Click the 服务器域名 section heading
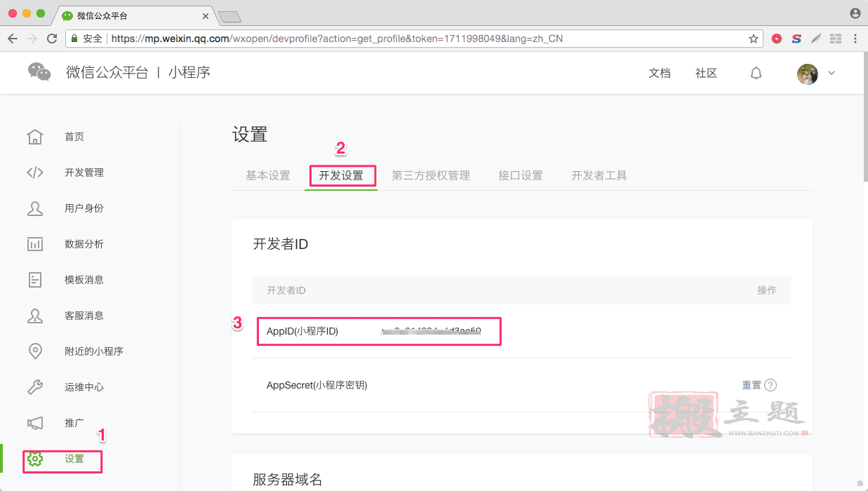The image size is (868, 491). [x=288, y=480]
